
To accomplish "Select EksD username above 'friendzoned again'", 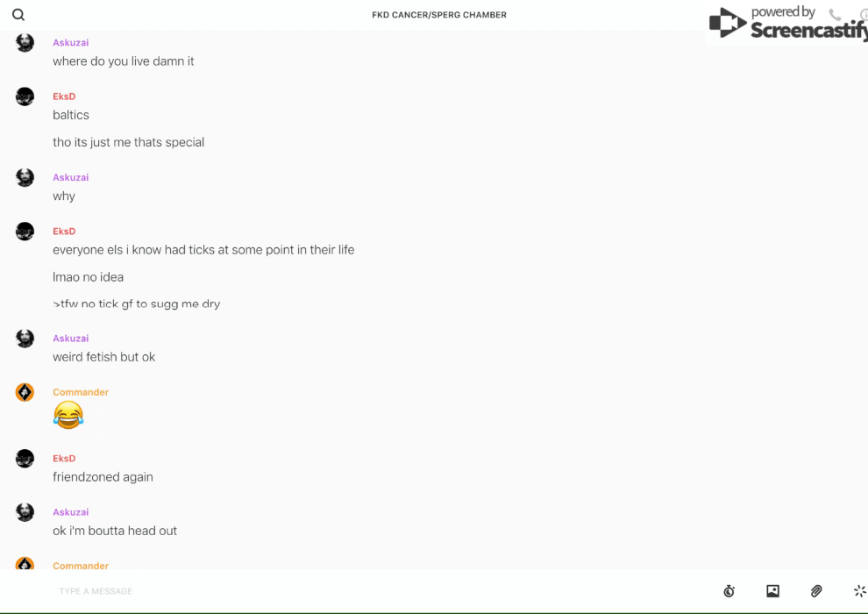I will 64,459.
